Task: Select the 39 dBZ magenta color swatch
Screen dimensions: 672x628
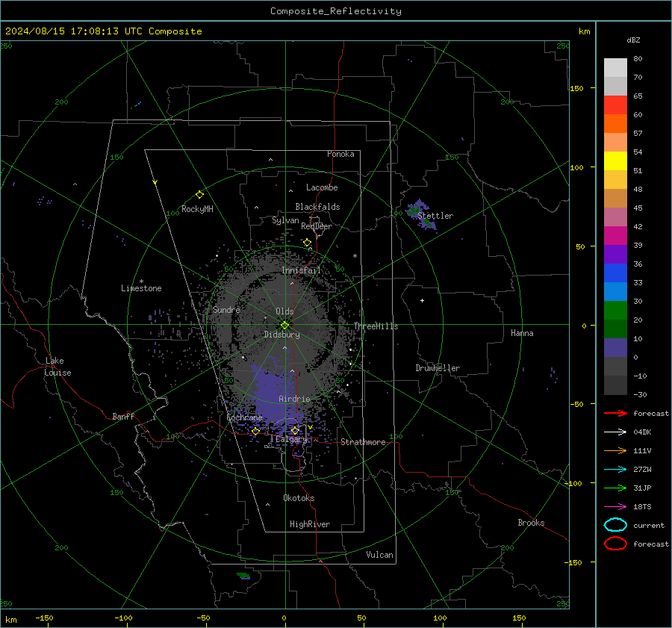Action: pos(615,235)
